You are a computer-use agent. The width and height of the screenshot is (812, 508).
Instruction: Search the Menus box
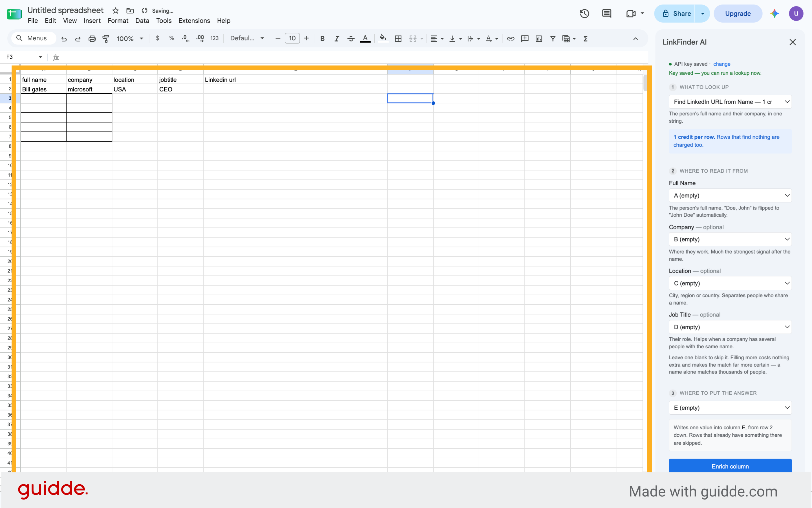point(34,38)
